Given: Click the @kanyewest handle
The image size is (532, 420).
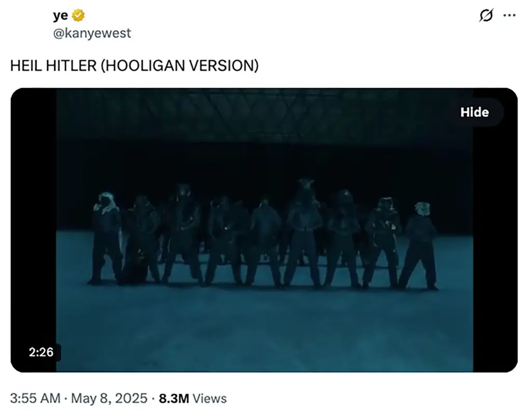Looking at the screenshot, I should (x=92, y=33).
